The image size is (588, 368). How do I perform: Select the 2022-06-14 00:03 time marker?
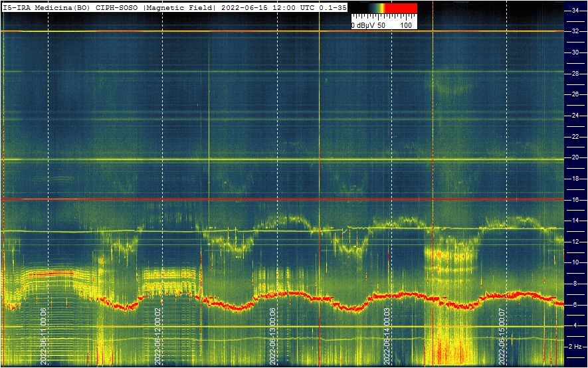click(387, 336)
